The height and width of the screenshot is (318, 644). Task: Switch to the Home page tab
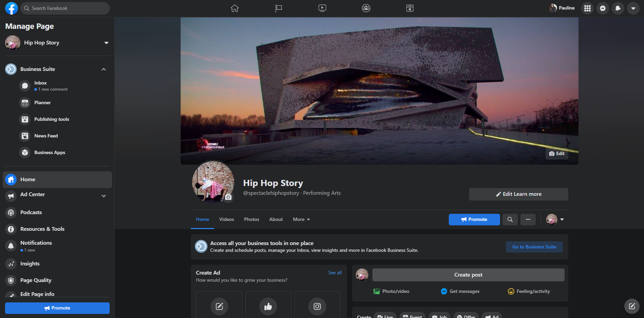pos(202,220)
